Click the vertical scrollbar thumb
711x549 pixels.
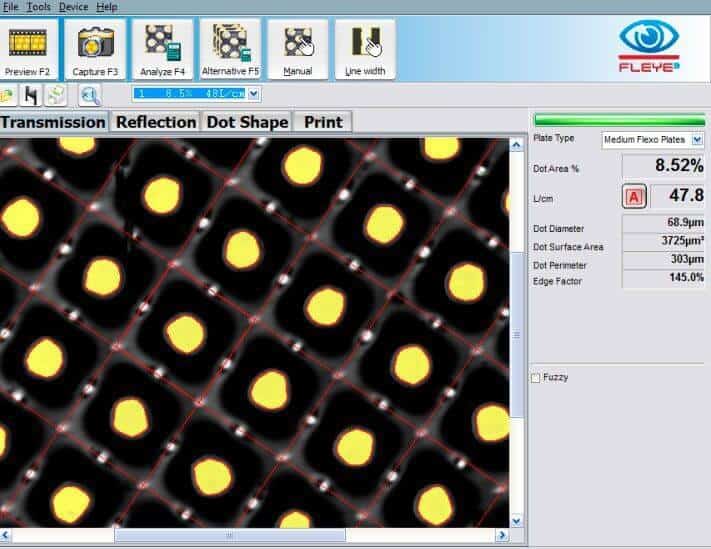[x=516, y=335]
